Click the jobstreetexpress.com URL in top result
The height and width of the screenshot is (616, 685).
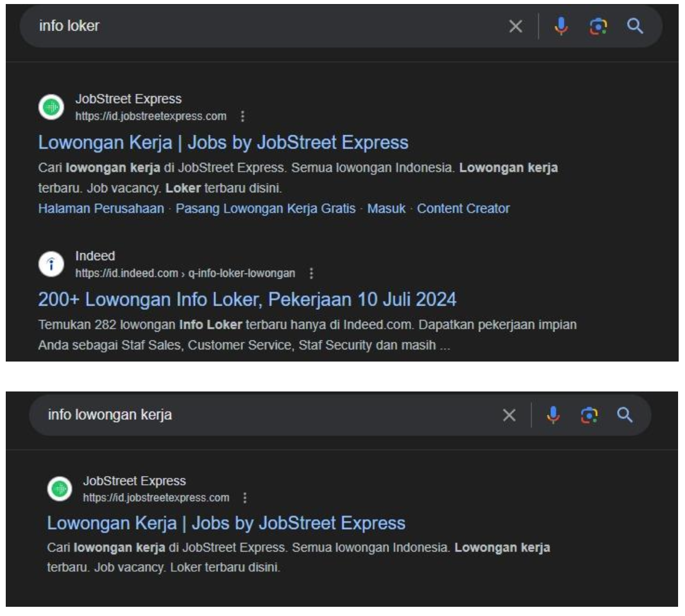click(x=151, y=116)
